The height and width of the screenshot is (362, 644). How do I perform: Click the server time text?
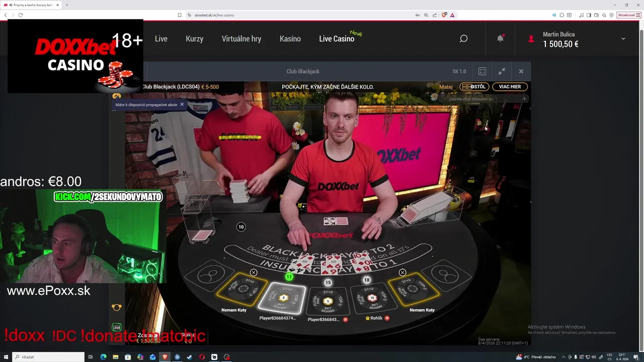(503, 341)
